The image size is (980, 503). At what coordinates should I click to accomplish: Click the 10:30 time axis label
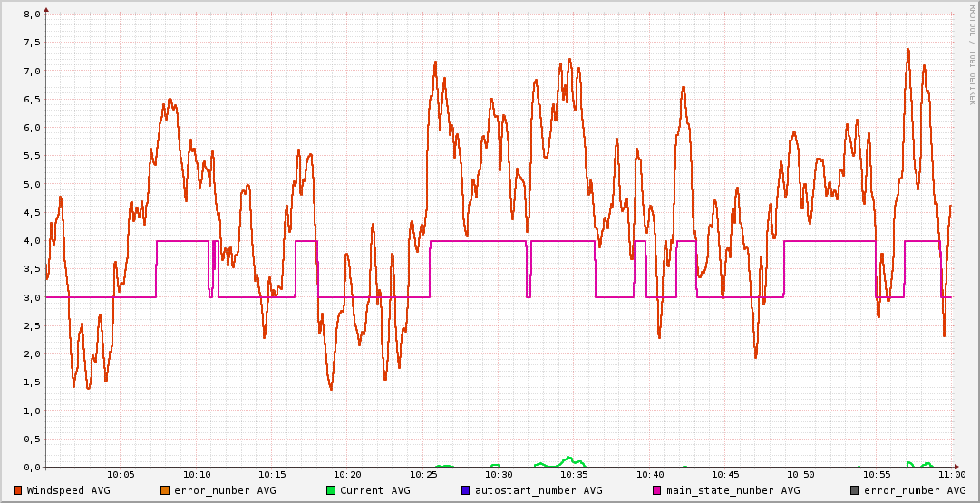click(499, 474)
